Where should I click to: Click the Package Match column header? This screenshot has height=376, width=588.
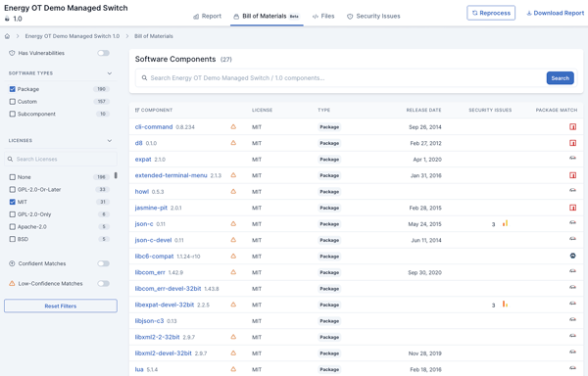pos(557,110)
